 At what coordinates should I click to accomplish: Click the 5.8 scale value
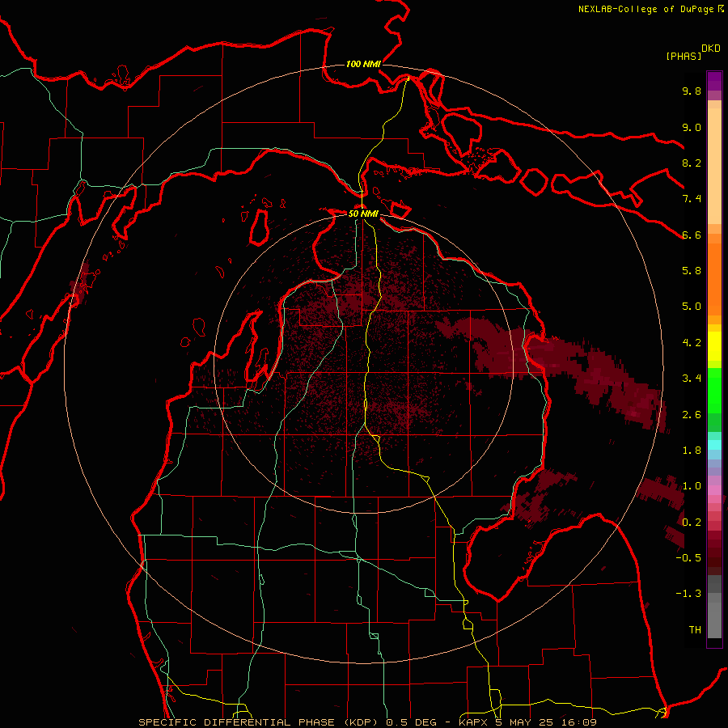[x=692, y=271]
